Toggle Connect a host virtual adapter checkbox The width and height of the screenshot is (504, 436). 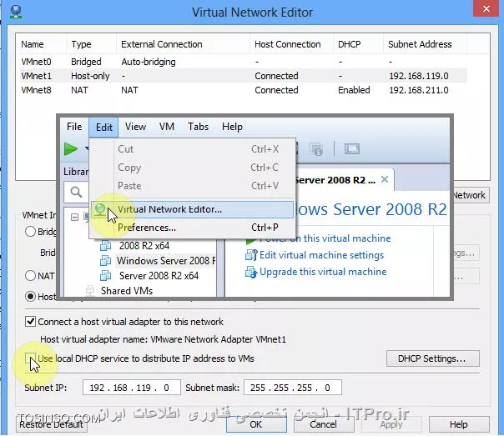[x=31, y=322]
